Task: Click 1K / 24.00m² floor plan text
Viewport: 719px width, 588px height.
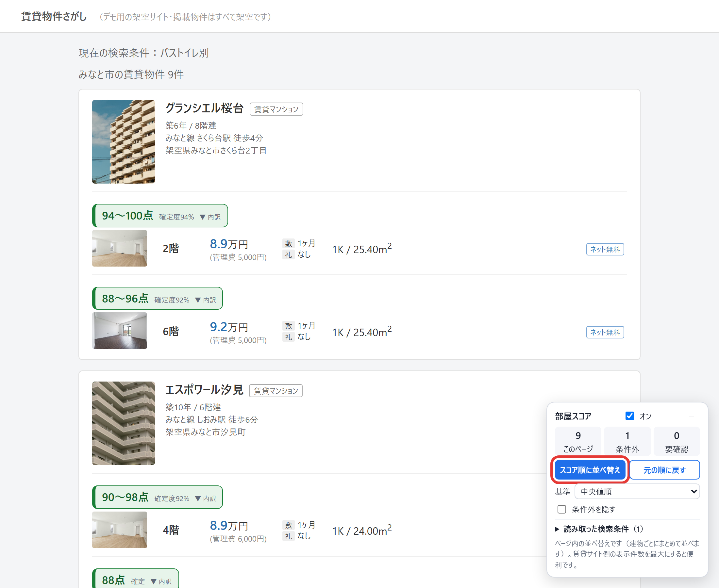Action: tap(362, 531)
